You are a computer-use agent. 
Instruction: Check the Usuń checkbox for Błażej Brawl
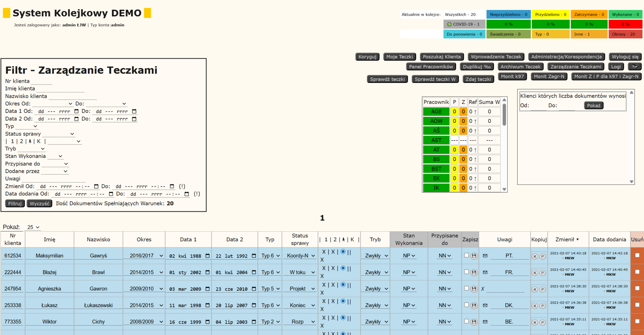coord(637,272)
